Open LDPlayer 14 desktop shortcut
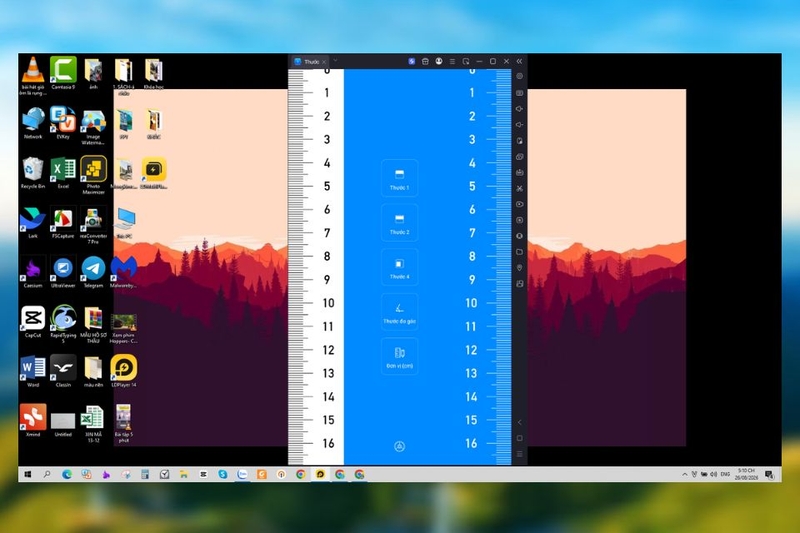800x533 pixels. coord(123,371)
